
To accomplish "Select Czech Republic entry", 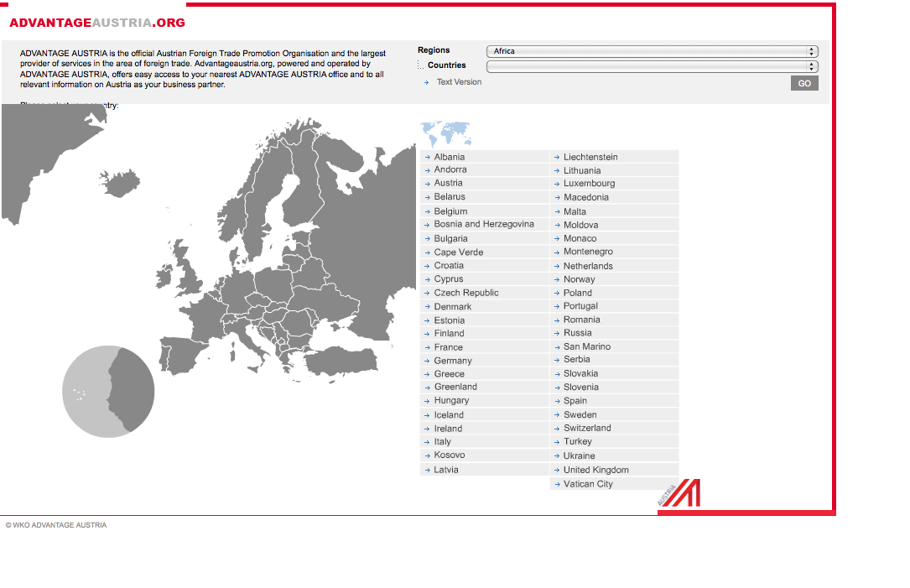I will click(466, 293).
